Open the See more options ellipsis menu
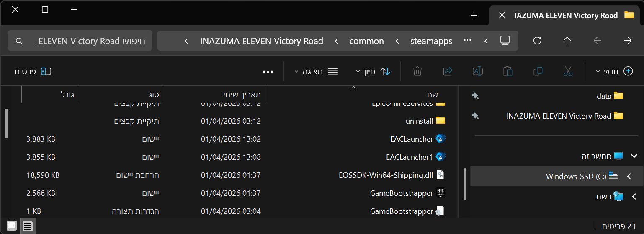The width and height of the screenshot is (644, 234). [x=268, y=71]
